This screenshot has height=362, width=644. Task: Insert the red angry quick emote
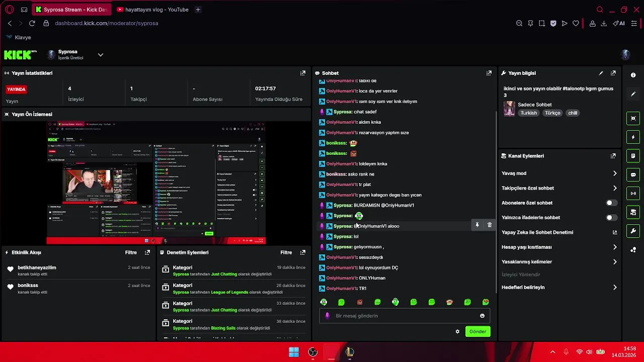point(360,302)
